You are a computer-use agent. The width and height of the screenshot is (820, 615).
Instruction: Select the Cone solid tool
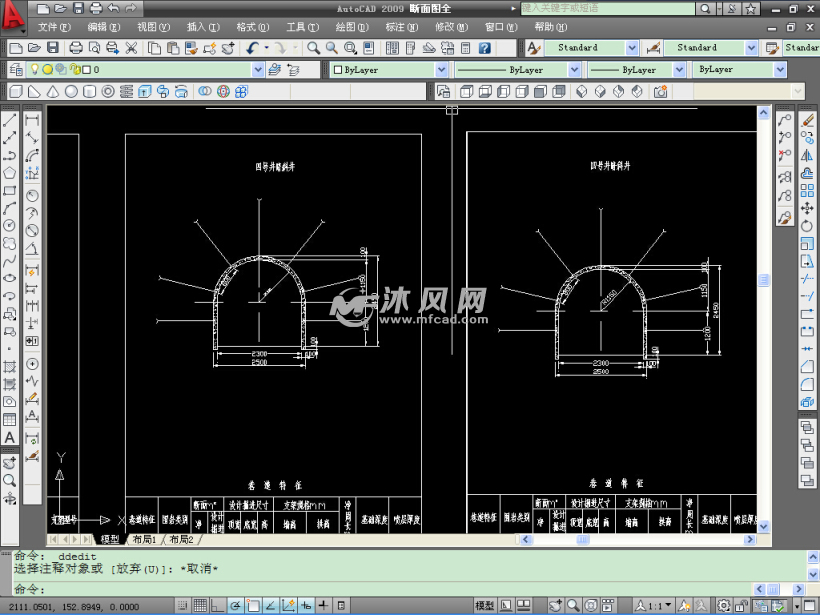pyautogui.click(x=53, y=92)
